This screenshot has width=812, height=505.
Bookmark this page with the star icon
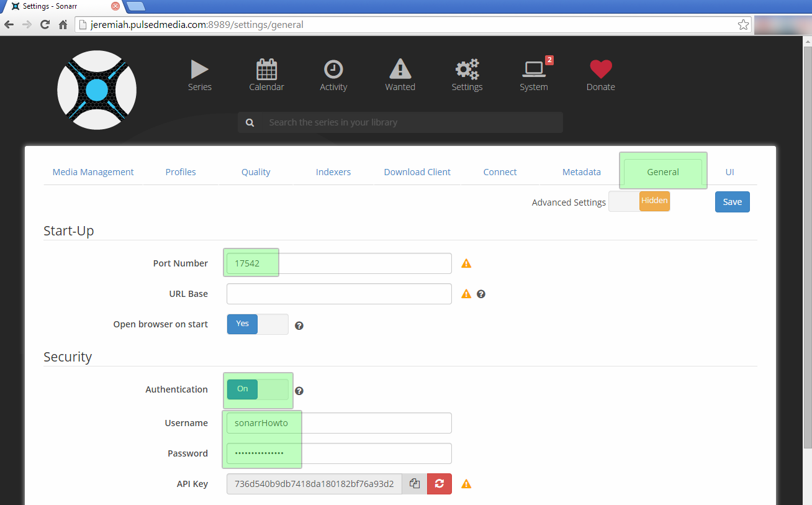coord(743,25)
